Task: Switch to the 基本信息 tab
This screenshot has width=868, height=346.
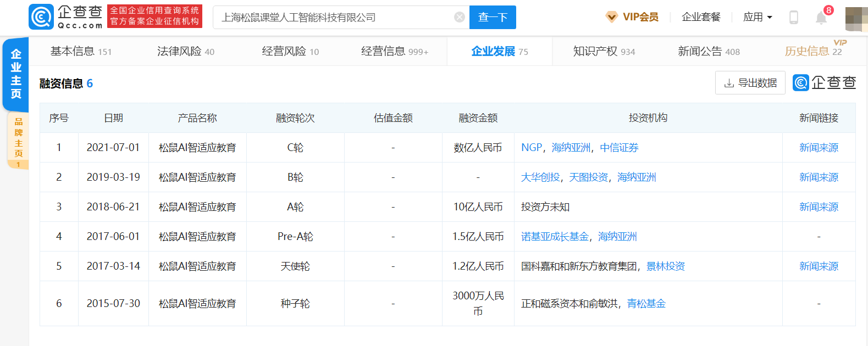Action: 81,51
